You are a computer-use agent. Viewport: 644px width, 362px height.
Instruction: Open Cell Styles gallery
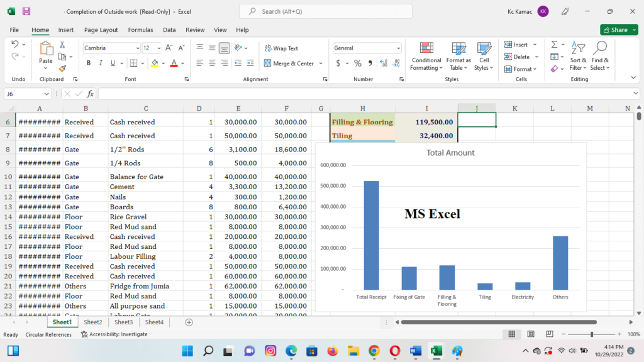[x=484, y=56]
